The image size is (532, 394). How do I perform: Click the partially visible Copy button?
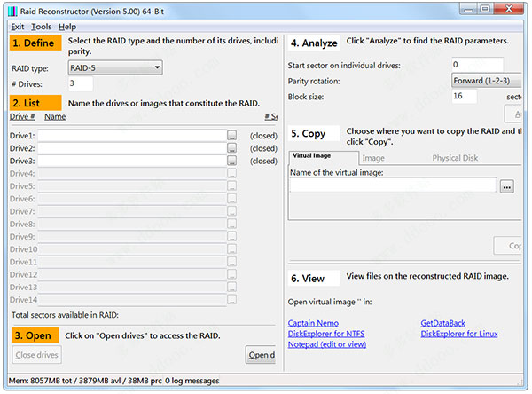507,246
